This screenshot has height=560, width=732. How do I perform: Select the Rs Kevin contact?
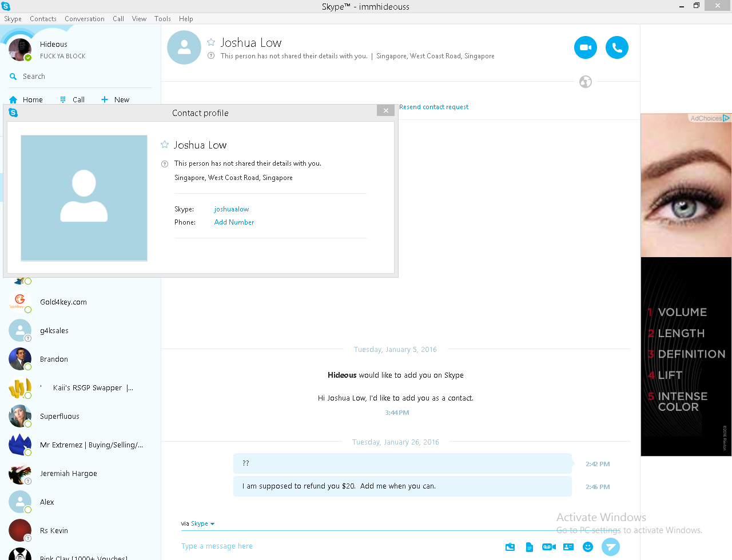coord(80,531)
